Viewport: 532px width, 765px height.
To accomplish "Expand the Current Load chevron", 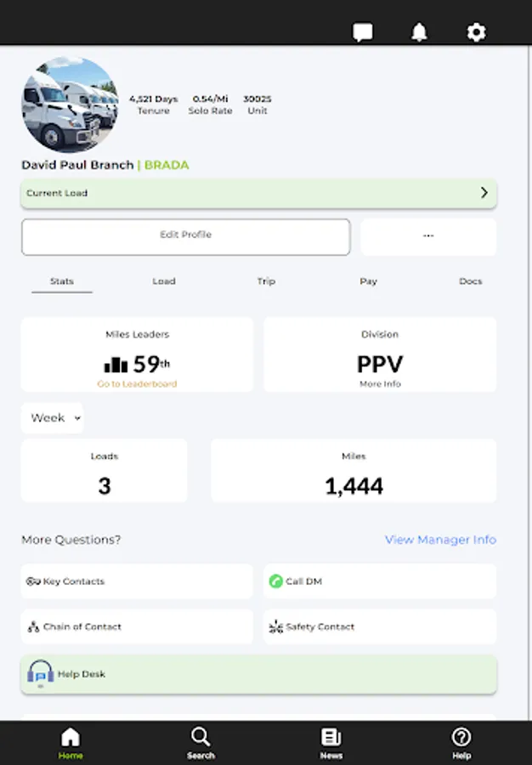I will coord(484,193).
